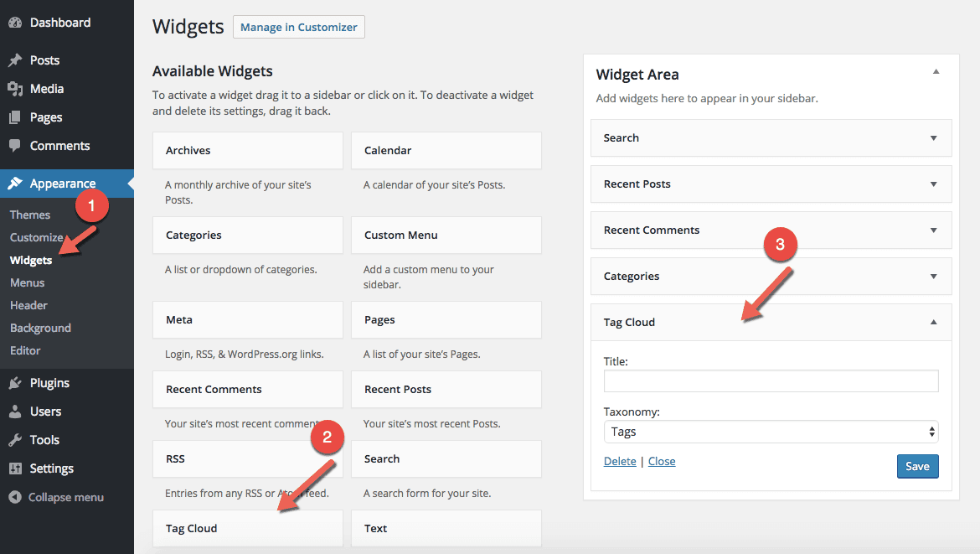This screenshot has height=554, width=980.
Task: Select the Appearance menu item
Action: pyautogui.click(x=63, y=184)
